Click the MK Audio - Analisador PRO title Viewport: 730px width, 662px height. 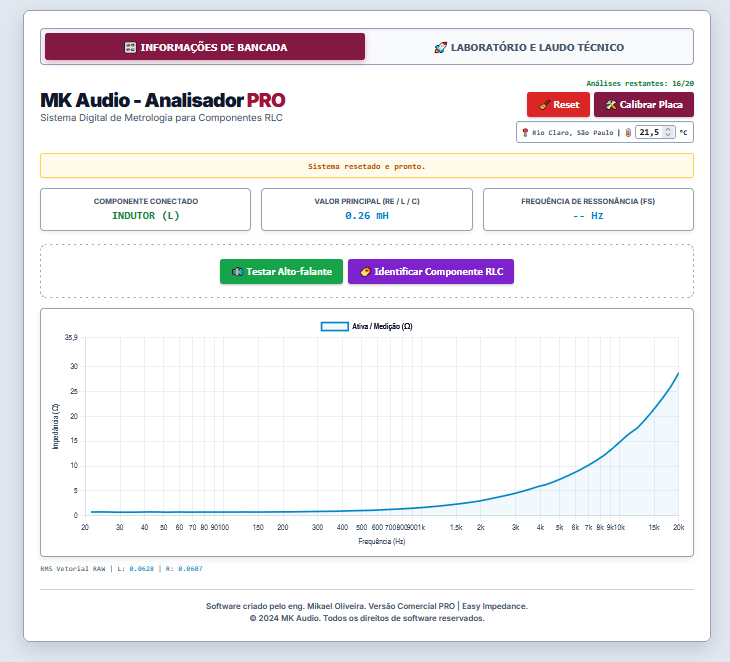[162, 100]
